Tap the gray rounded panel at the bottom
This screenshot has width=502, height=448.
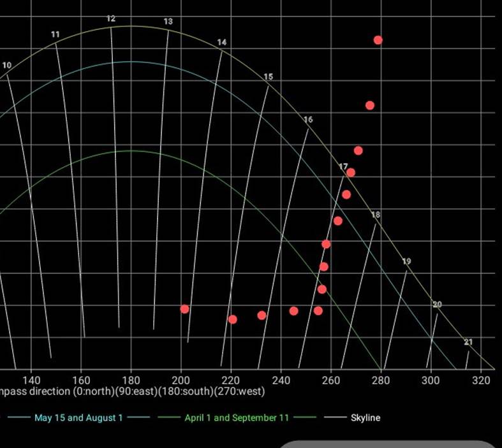(388, 444)
